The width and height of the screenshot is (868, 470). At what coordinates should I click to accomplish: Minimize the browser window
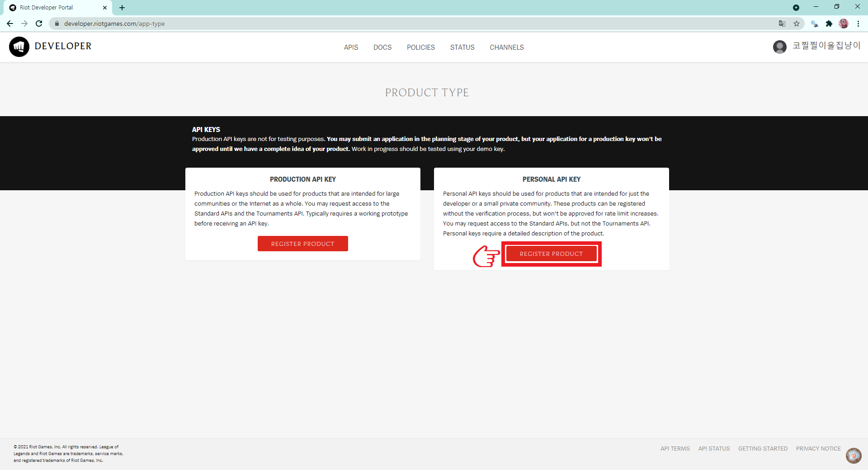816,7
